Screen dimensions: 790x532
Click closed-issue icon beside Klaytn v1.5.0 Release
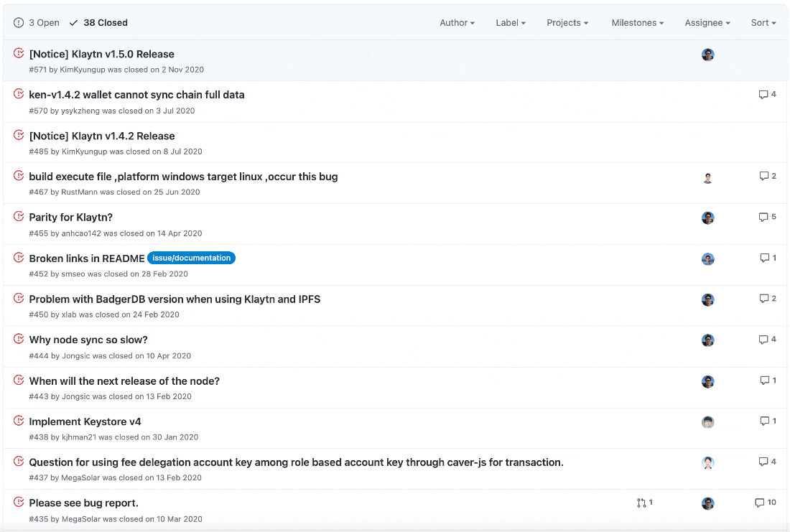pos(19,53)
